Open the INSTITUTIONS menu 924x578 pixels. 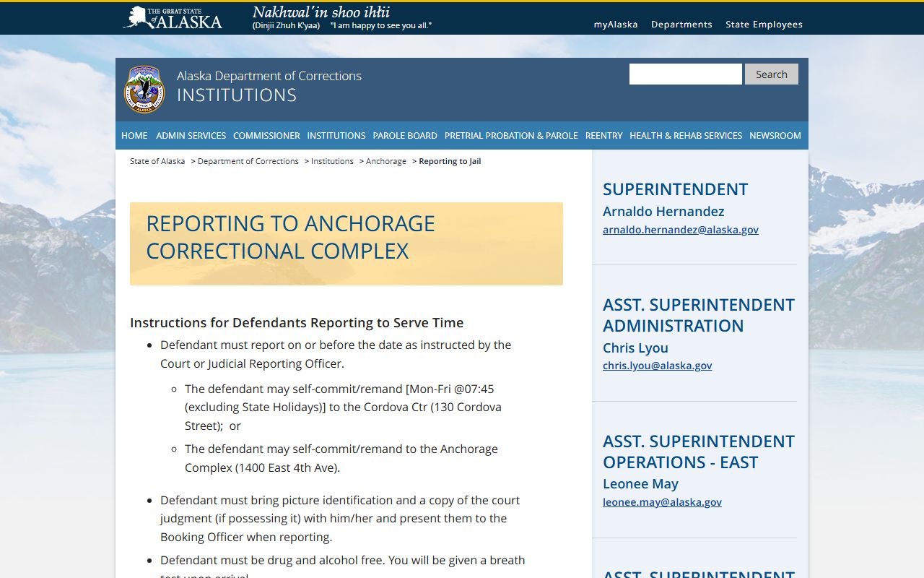(x=336, y=136)
